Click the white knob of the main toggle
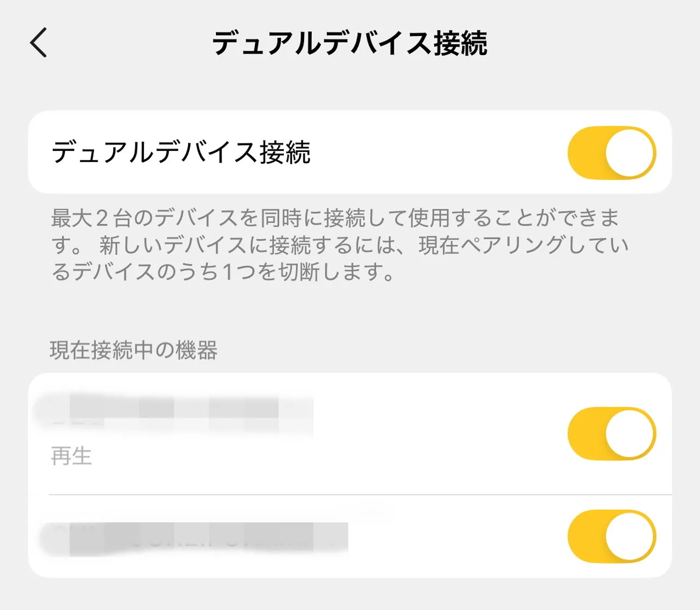The height and width of the screenshot is (610, 700). click(x=630, y=153)
